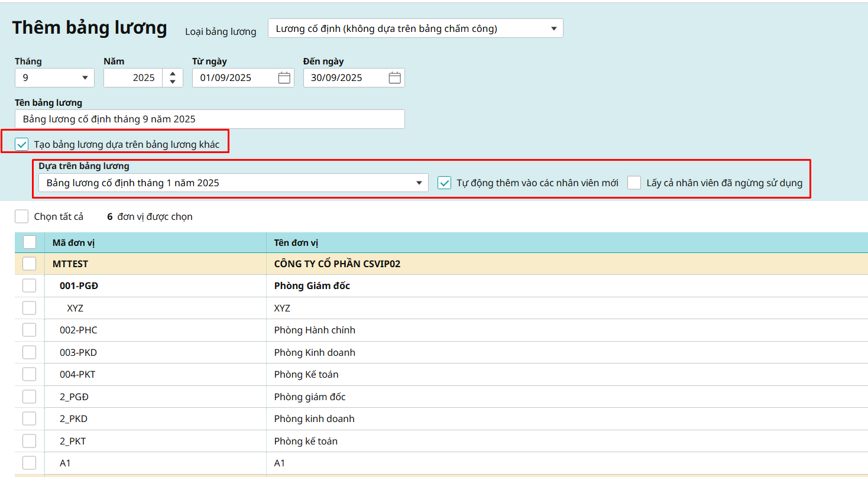Enable Lấy cả nhân viên đã ngừng sử dụng
Viewport: 868px width, 477px height.
point(634,183)
